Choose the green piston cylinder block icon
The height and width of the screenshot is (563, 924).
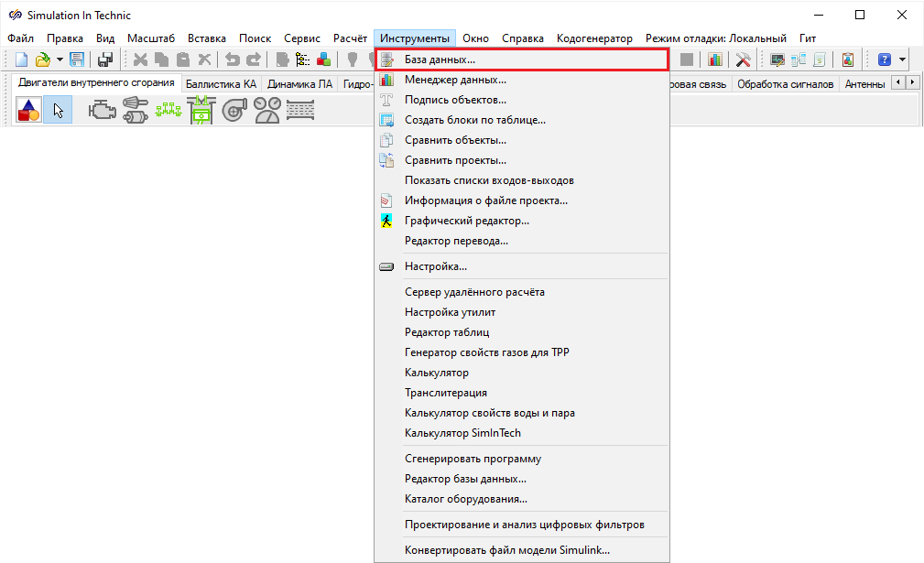click(201, 111)
